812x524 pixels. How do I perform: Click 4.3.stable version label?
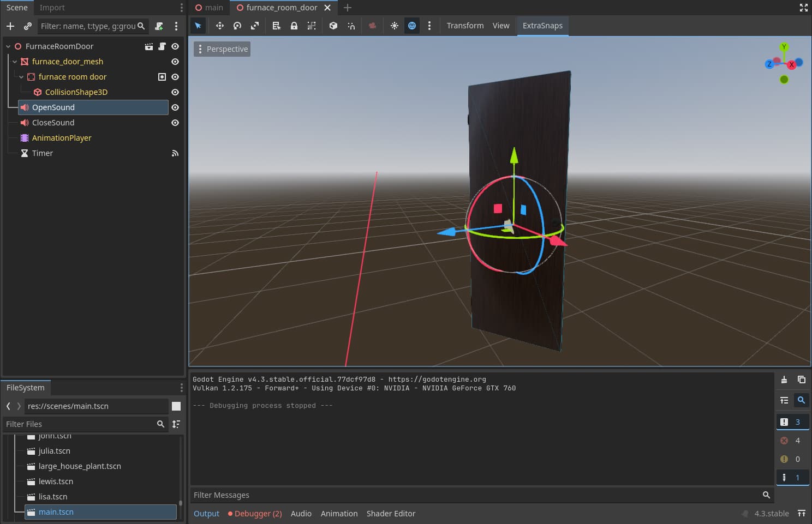pos(772,514)
